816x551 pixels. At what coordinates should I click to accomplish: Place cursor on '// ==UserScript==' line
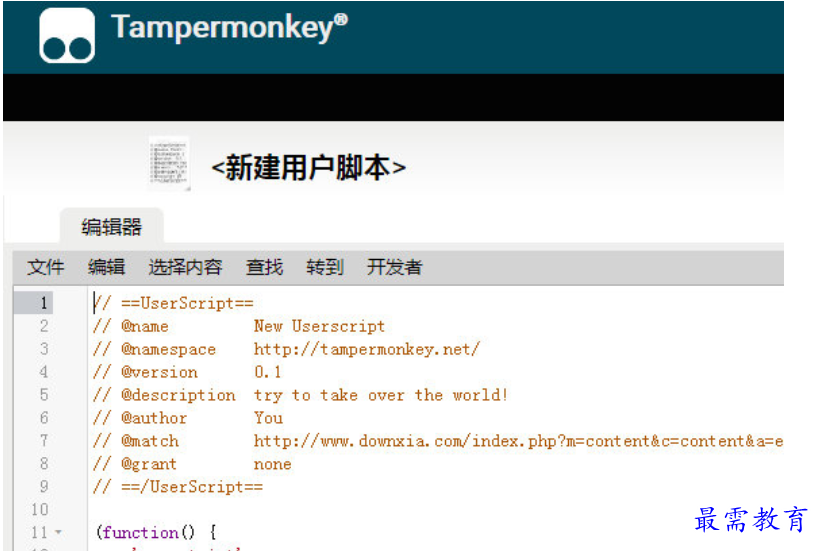pos(173,303)
